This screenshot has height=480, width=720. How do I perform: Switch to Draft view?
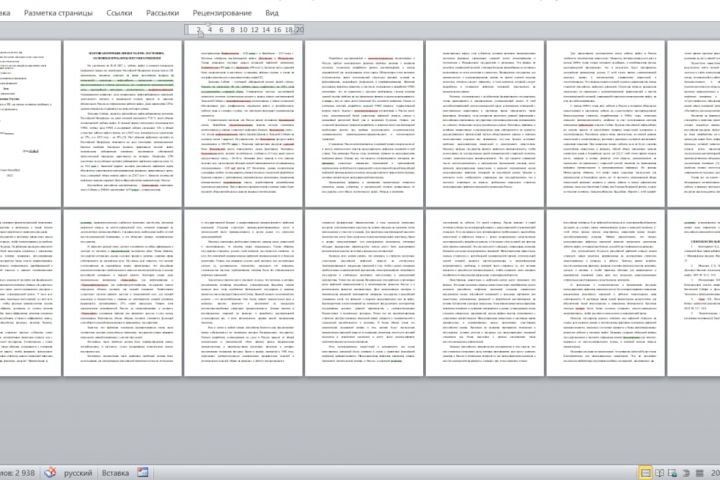(699, 473)
